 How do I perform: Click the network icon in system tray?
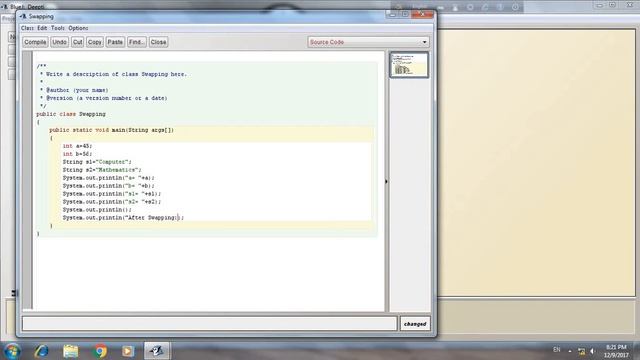(582, 351)
